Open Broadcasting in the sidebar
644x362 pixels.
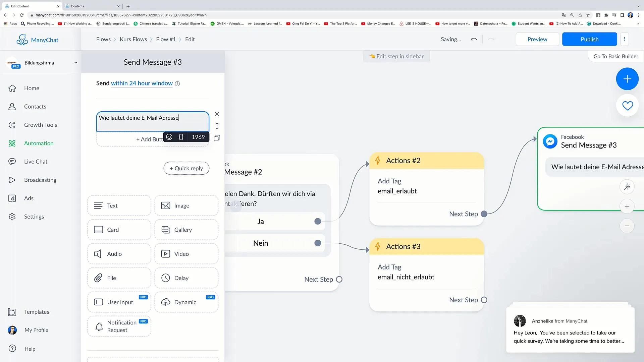pyautogui.click(x=40, y=180)
